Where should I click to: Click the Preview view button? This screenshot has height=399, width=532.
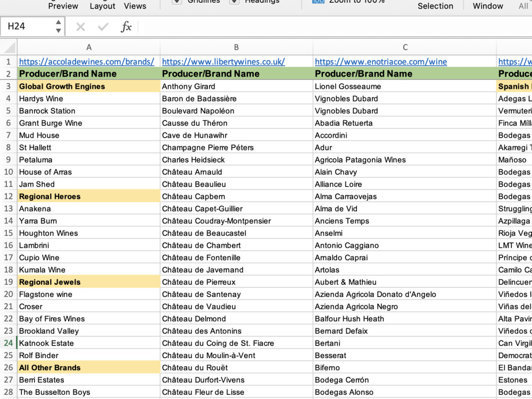(x=63, y=6)
